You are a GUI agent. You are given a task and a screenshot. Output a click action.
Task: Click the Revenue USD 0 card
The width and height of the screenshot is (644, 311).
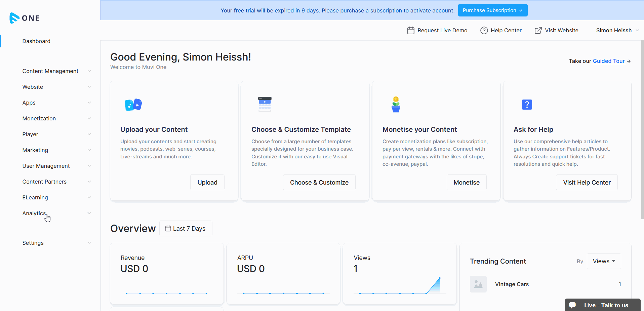coord(167,274)
